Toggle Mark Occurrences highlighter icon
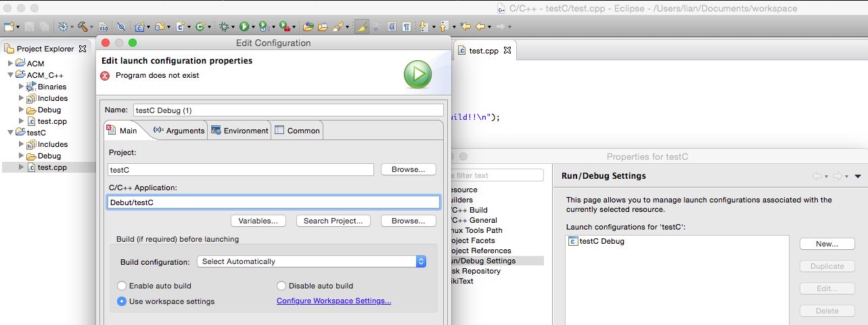868x325 pixels. point(361,26)
